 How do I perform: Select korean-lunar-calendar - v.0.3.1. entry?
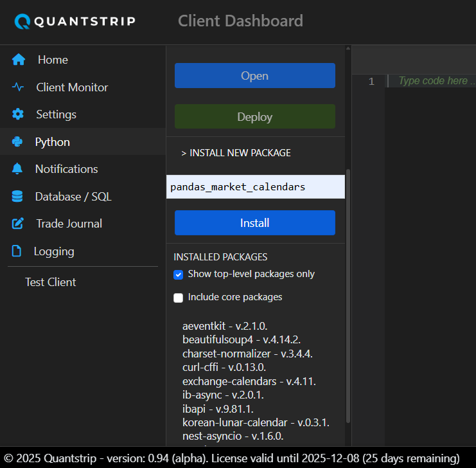256,422
